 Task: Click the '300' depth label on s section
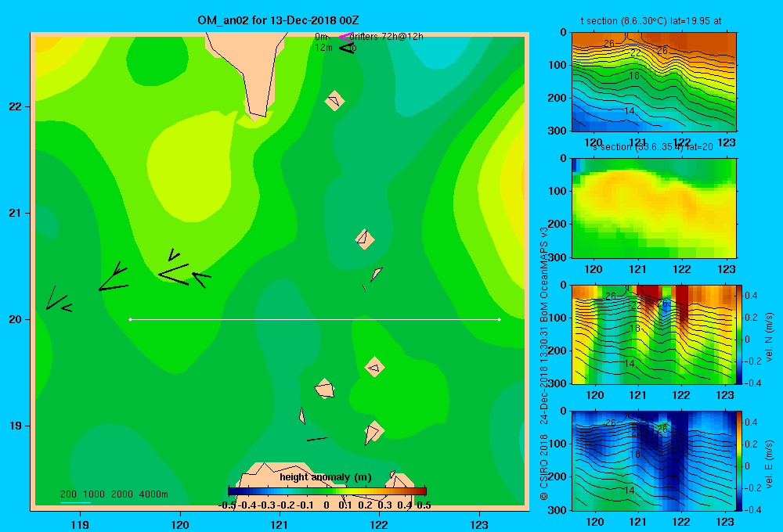tap(557, 257)
